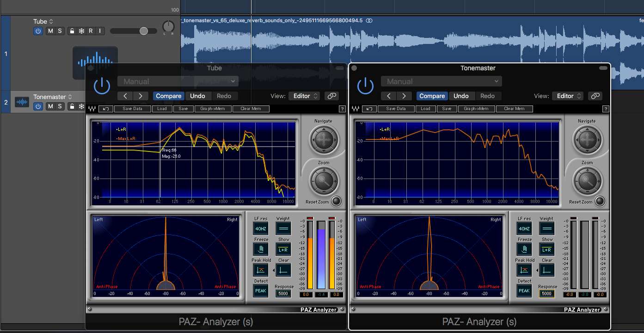Mute the Tube track

(x=50, y=31)
